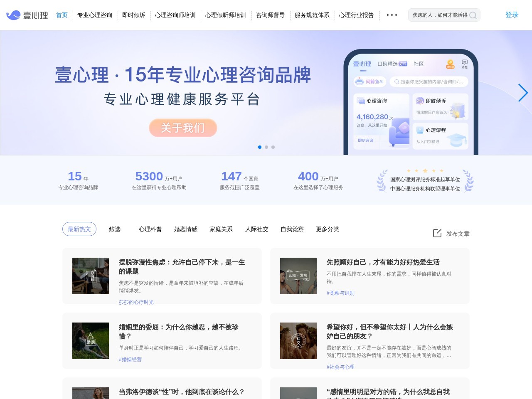Open 即时倾诉 in navigation
Image resolution: width=532 pixels, height=399 pixels.
click(134, 15)
